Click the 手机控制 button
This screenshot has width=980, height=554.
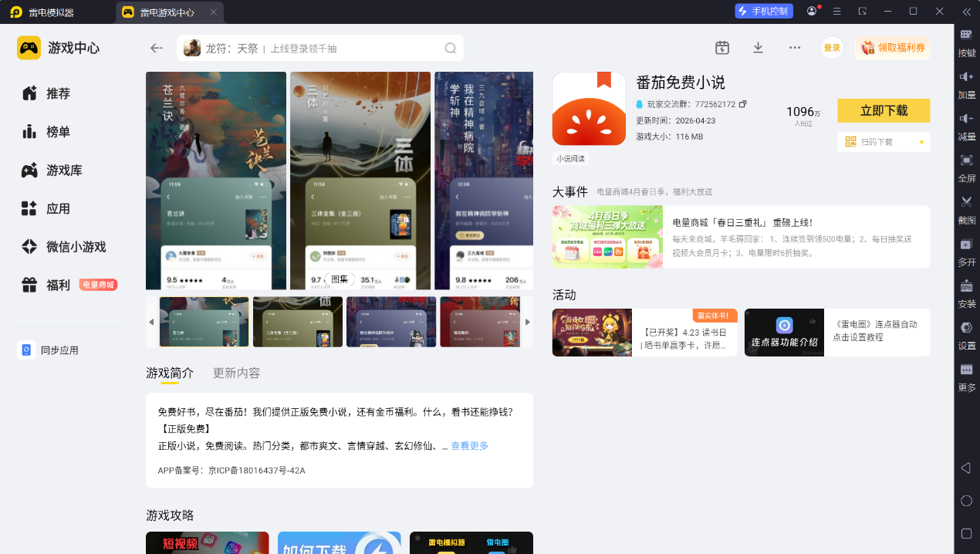[764, 12]
